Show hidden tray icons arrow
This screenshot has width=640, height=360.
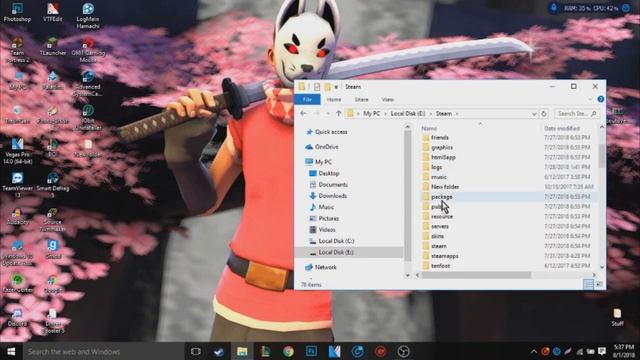coord(534,351)
